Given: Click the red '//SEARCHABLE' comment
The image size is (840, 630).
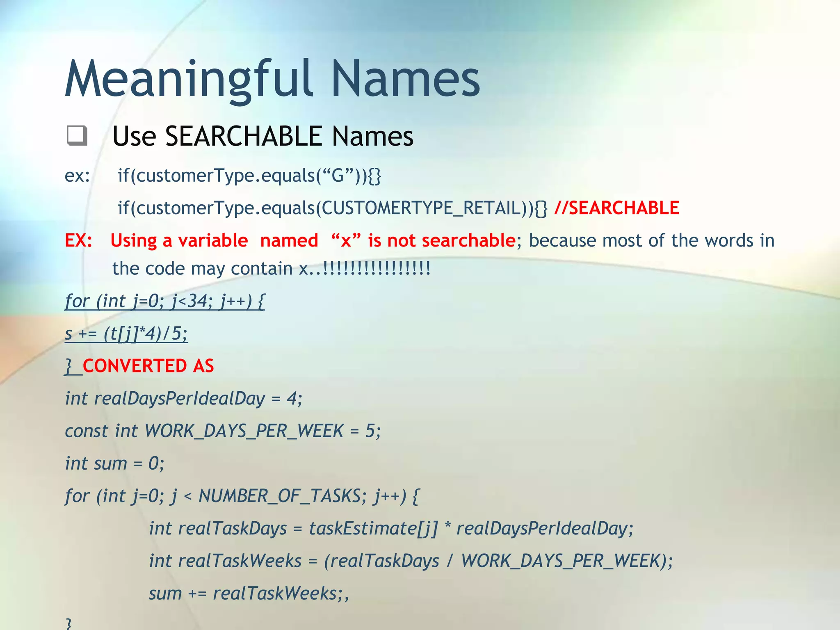Looking at the screenshot, I should tap(617, 208).
